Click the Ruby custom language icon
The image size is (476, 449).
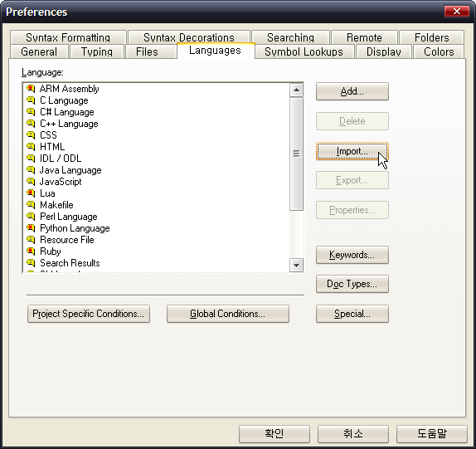tap(31, 251)
